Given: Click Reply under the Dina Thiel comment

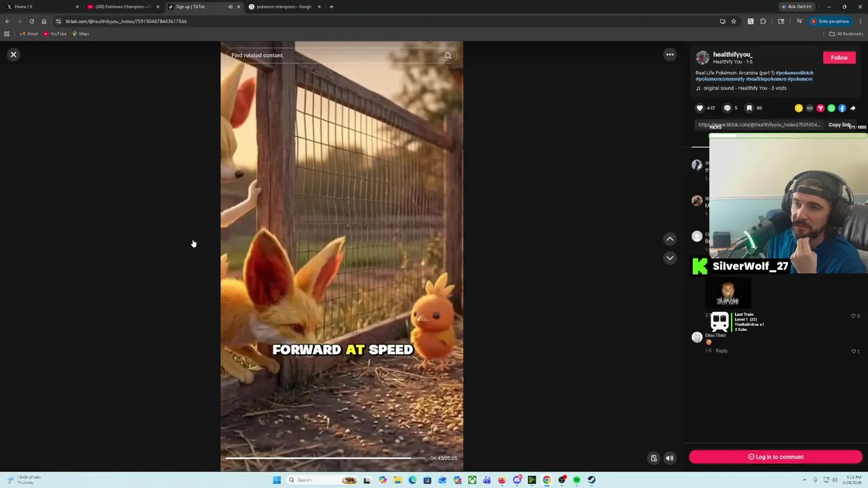Looking at the screenshot, I should [x=722, y=350].
